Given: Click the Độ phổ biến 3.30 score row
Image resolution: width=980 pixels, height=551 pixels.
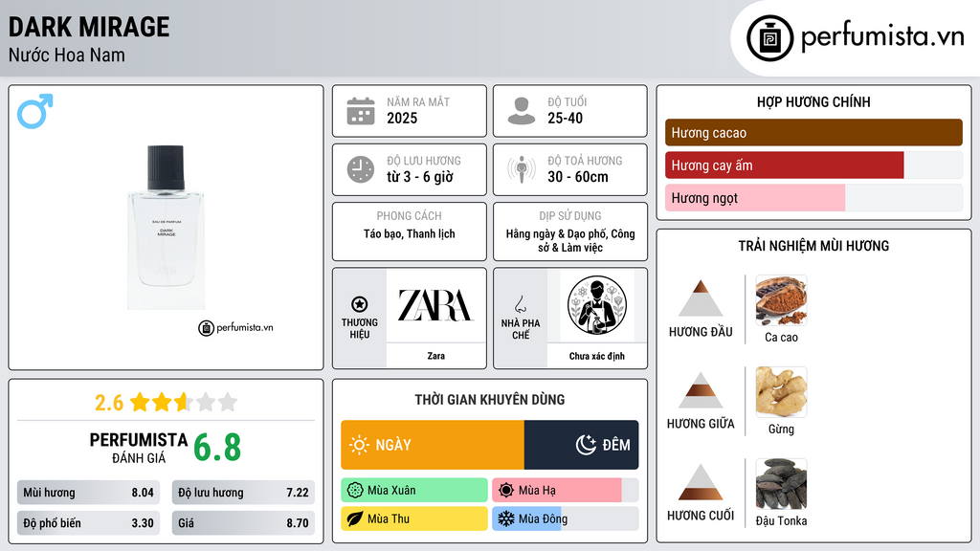Looking at the screenshot, I should pyautogui.click(x=88, y=523).
